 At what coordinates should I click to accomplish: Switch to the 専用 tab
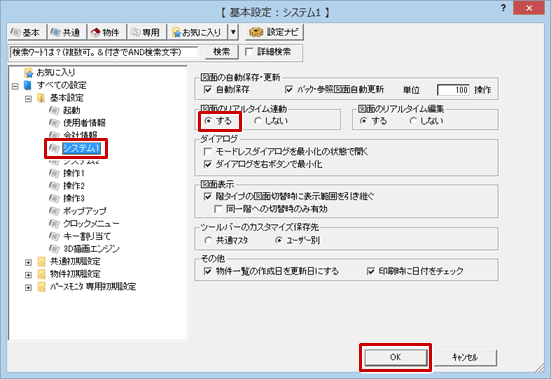pyautogui.click(x=147, y=32)
